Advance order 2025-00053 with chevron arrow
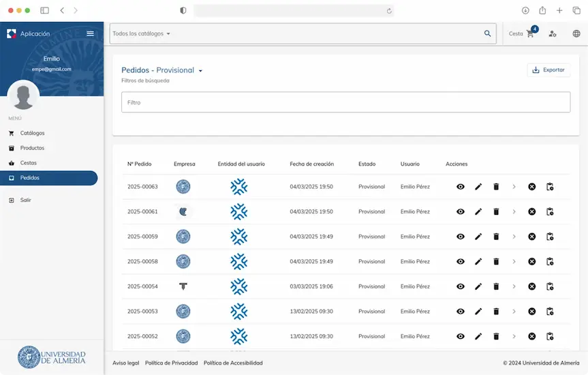Image resolution: width=588 pixels, height=375 pixels. (x=514, y=312)
